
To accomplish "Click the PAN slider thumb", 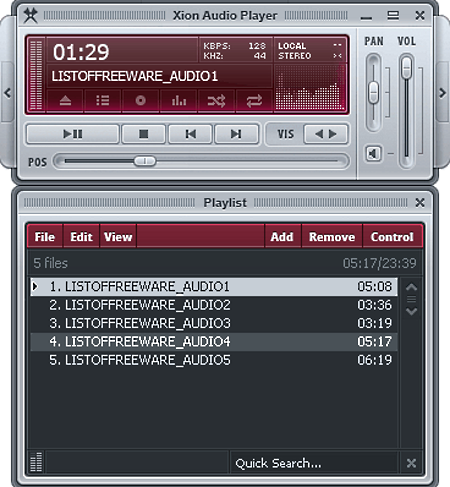I will pyautogui.click(x=373, y=92).
